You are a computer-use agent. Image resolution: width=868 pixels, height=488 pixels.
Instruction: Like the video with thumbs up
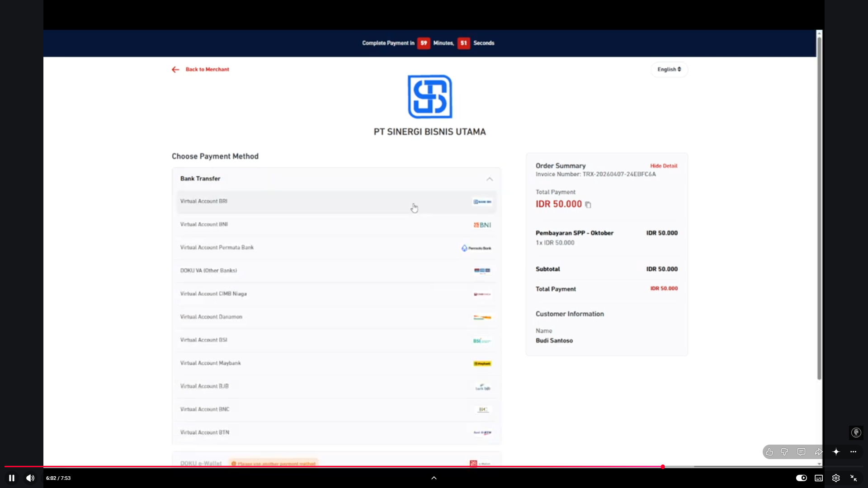click(769, 452)
